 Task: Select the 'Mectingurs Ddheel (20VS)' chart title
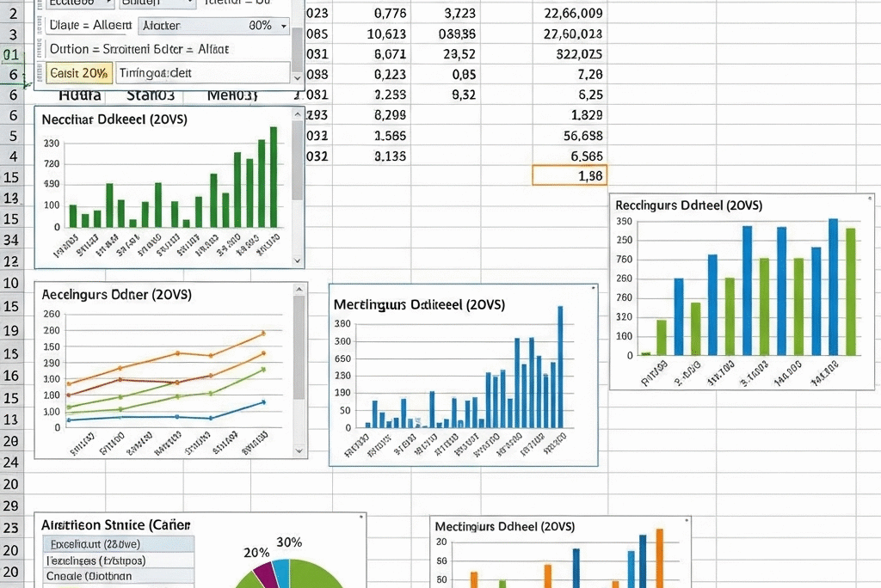504,527
